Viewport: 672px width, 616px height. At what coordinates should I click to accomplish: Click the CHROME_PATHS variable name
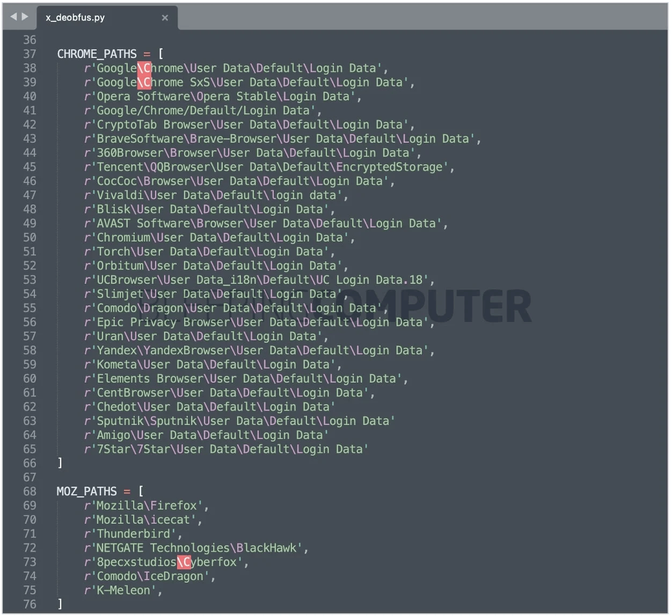(x=97, y=54)
